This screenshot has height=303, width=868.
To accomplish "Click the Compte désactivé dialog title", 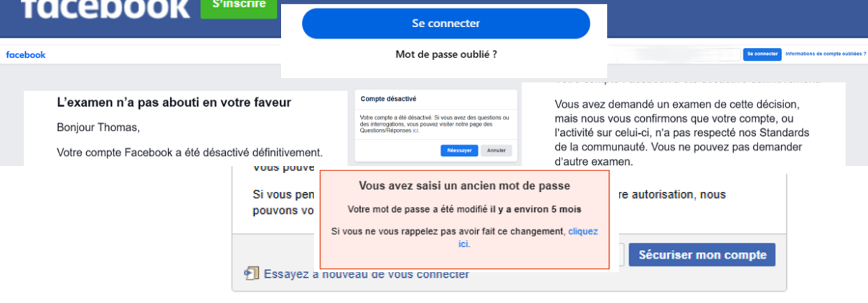I will coord(388,99).
